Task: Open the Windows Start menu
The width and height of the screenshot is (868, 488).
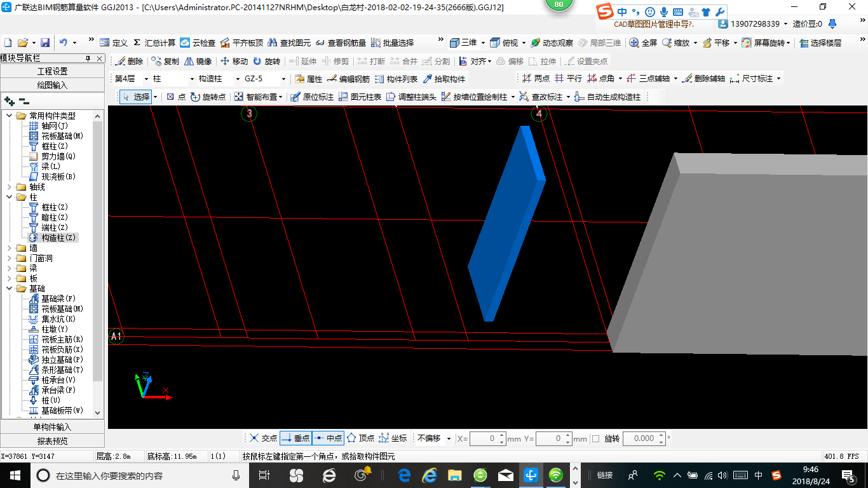Action: 14,475
